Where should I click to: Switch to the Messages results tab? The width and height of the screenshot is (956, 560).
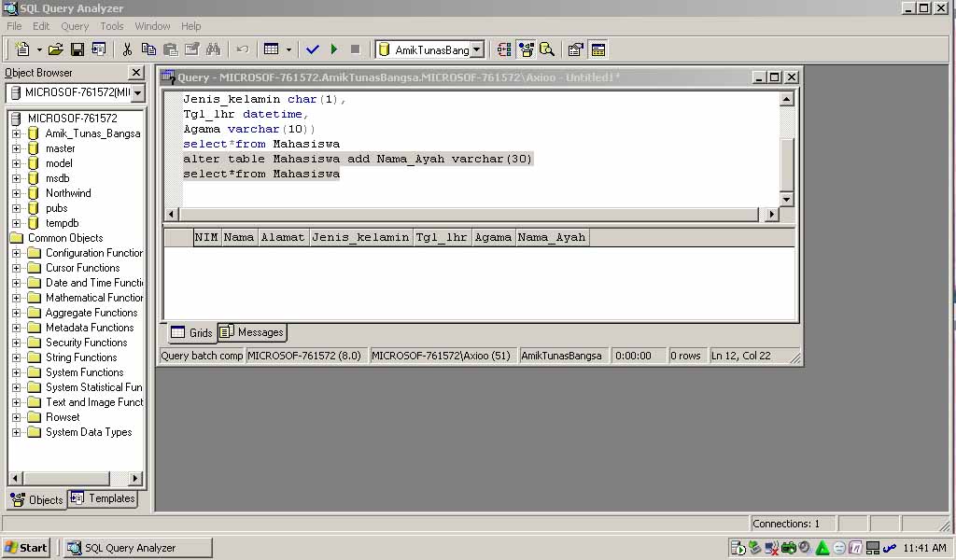[x=252, y=332]
